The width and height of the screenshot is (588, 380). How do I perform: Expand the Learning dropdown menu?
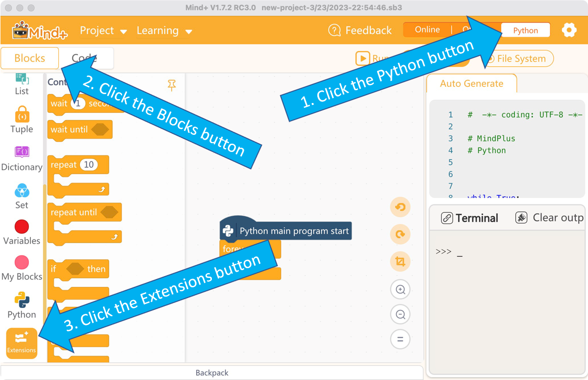coord(164,31)
